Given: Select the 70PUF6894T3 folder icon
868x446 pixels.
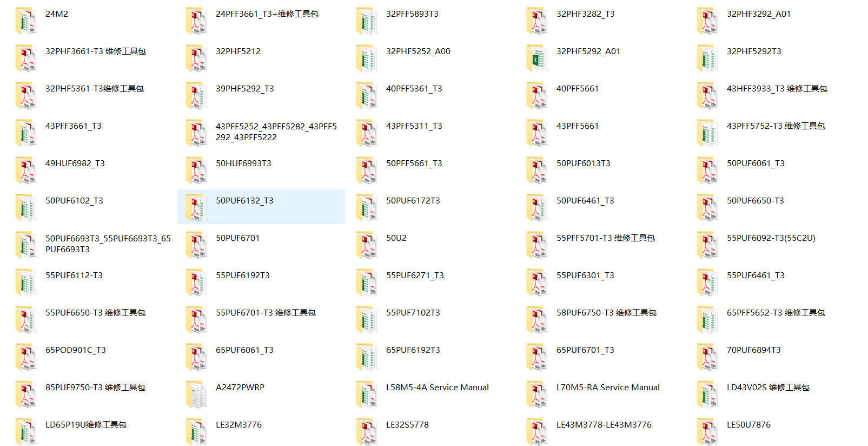Looking at the screenshot, I should tap(707, 357).
